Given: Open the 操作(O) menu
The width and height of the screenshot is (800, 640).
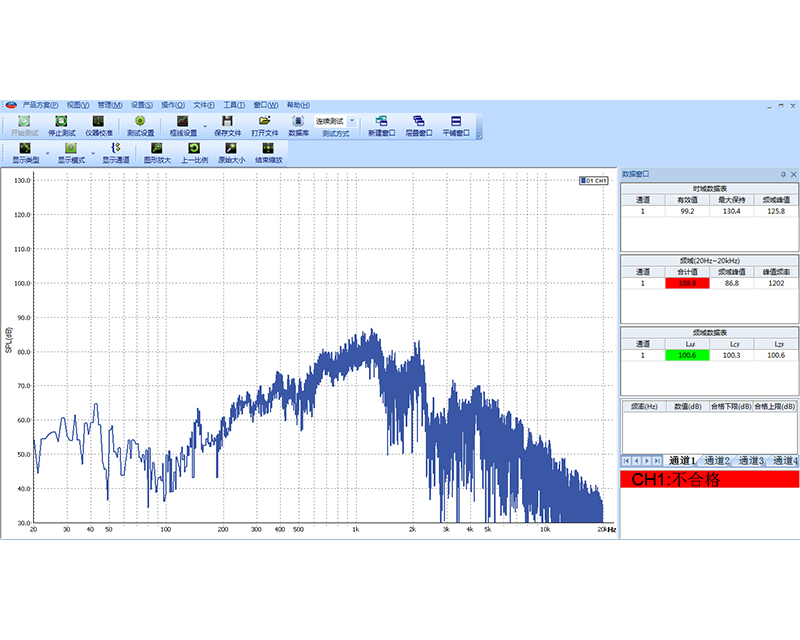Looking at the screenshot, I should click(x=173, y=105).
